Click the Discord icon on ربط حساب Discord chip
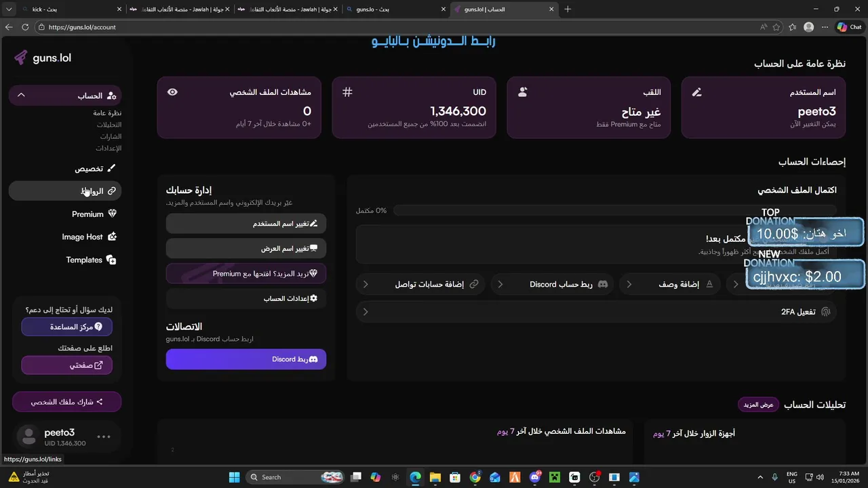The height and width of the screenshot is (488, 868). pyautogui.click(x=603, y=284)
